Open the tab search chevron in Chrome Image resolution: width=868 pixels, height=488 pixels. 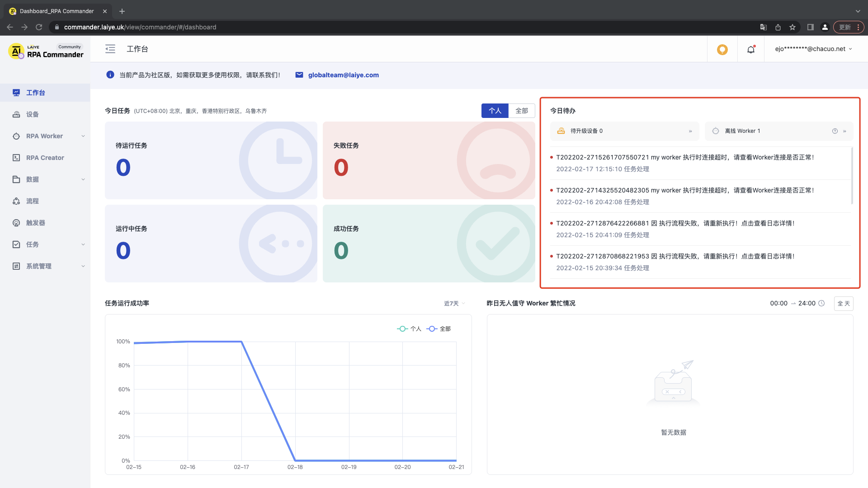pyautogui.click(x=858, y=11)
